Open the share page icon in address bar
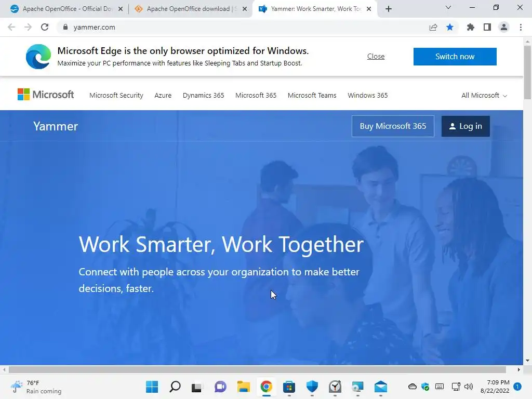The image size is (532, 399). click(x=433, y=27)
